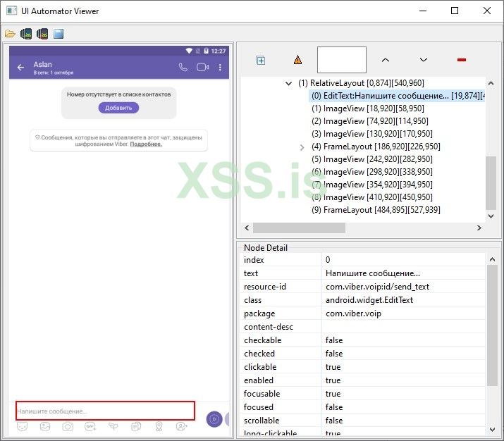The height and width of the screenshot is (441, 504).
Task: Click the clickable true value
Action: (x=333, y=367)
